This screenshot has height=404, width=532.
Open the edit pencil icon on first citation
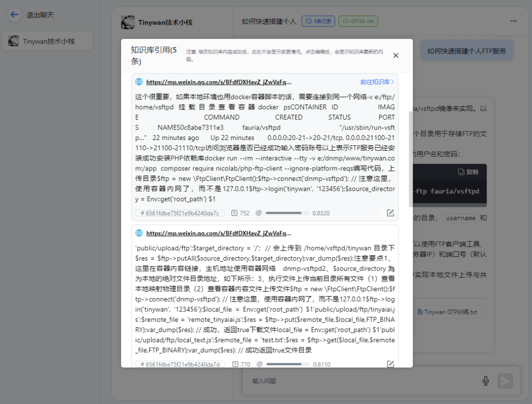pyautogui.click(x=390, y=212)
